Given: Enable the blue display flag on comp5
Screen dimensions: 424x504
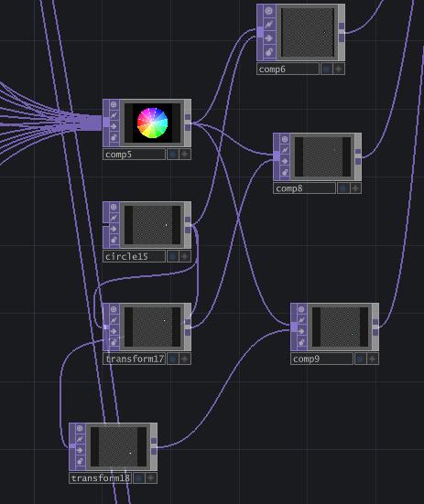Looking at the screenshot, I should click(x=172, y=155).
